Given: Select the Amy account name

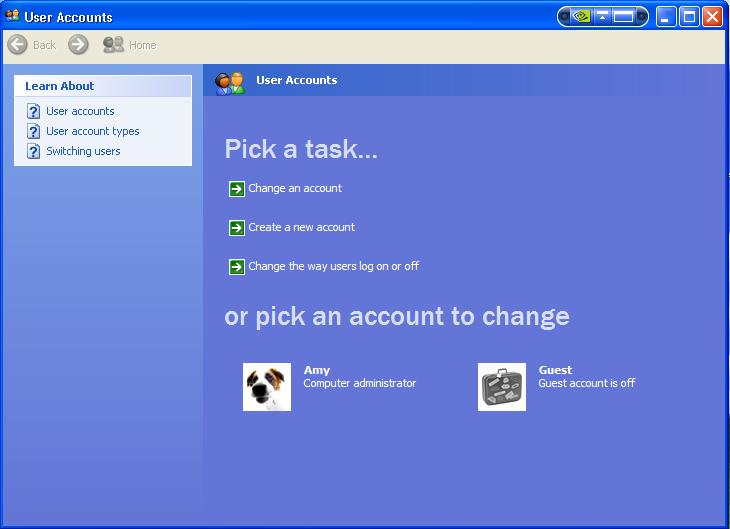Looking at the screenshot, I should click(317, 370).
